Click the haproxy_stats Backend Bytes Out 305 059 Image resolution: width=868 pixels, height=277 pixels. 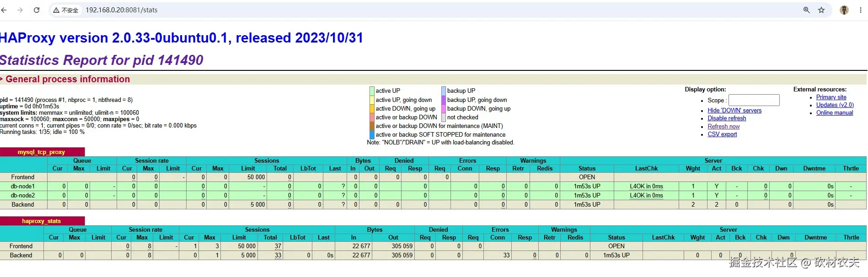click(x=402, y=256)
